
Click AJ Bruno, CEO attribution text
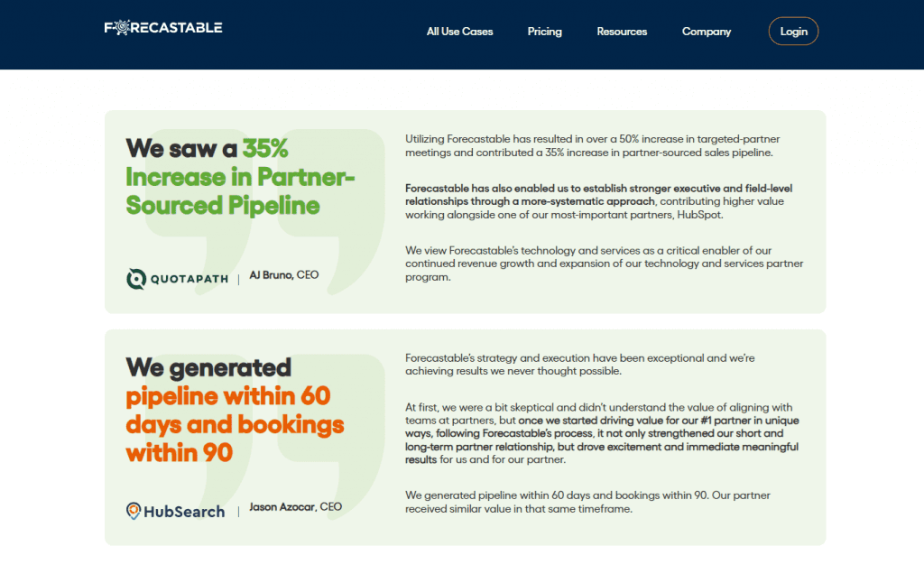tap(283, 274)
